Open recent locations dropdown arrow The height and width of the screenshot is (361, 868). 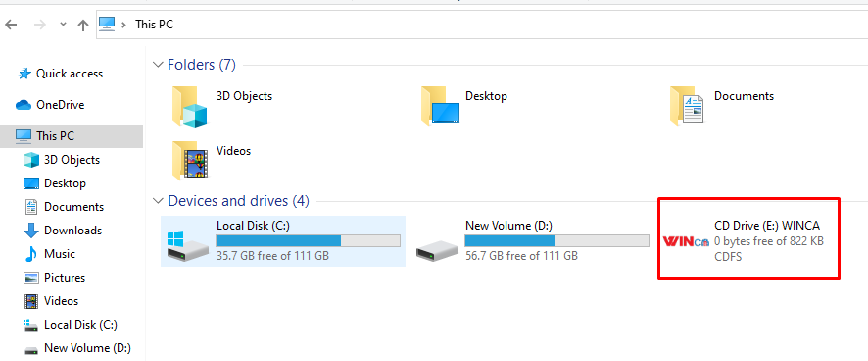click(63, 25)
